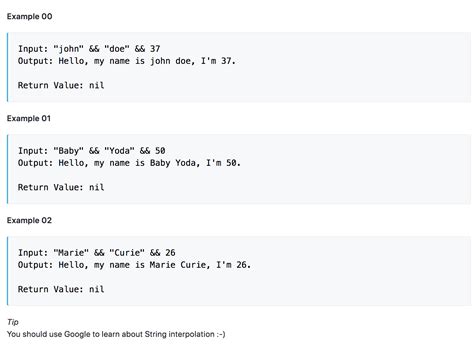Click the line Input: "john" && "doe" && 37
The height and width of the screenshot is (362, 474).
pos(89,49)
